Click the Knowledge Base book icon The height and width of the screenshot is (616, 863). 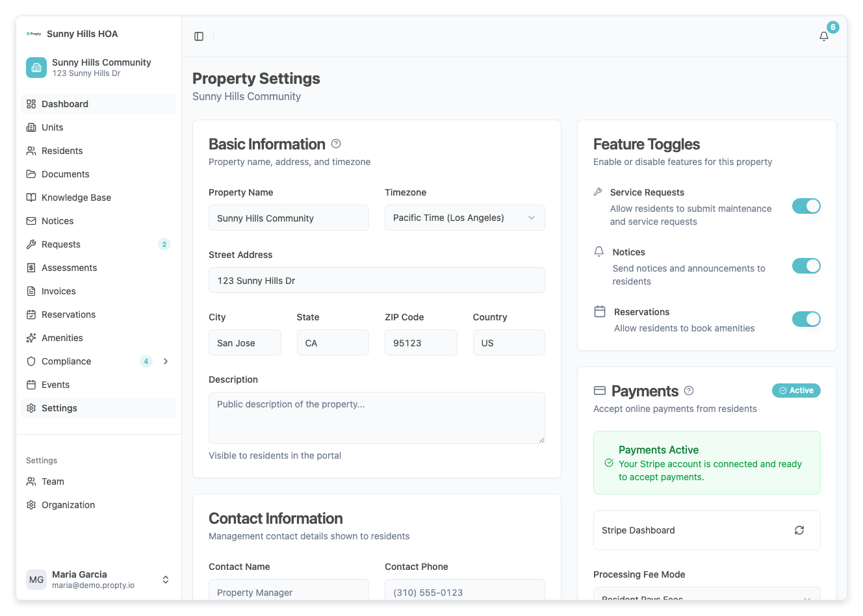(32, 198)
